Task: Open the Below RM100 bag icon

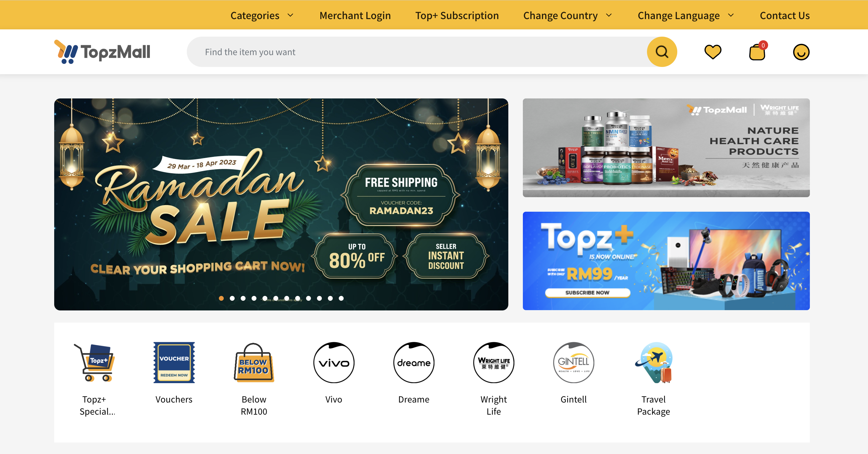Action: tap(254, 362)
